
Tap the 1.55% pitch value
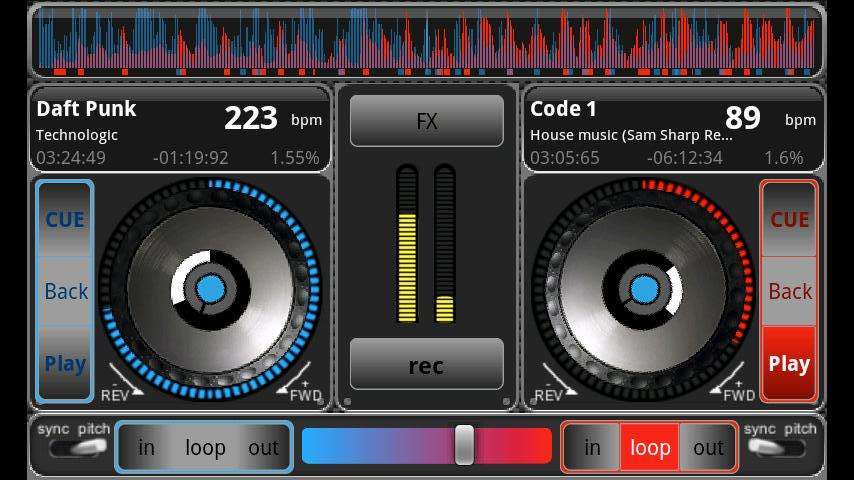pos(295,158)
